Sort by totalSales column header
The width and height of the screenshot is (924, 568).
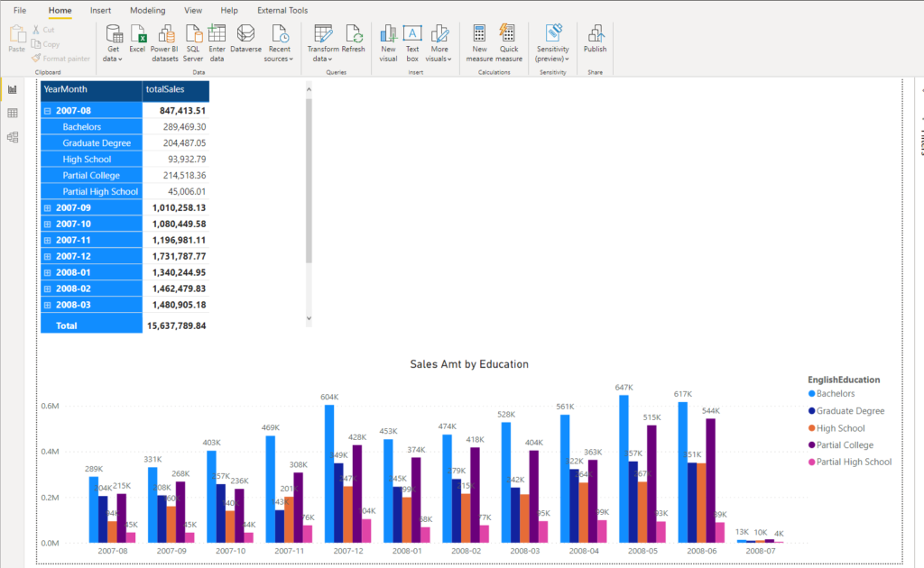click(176, 89)
